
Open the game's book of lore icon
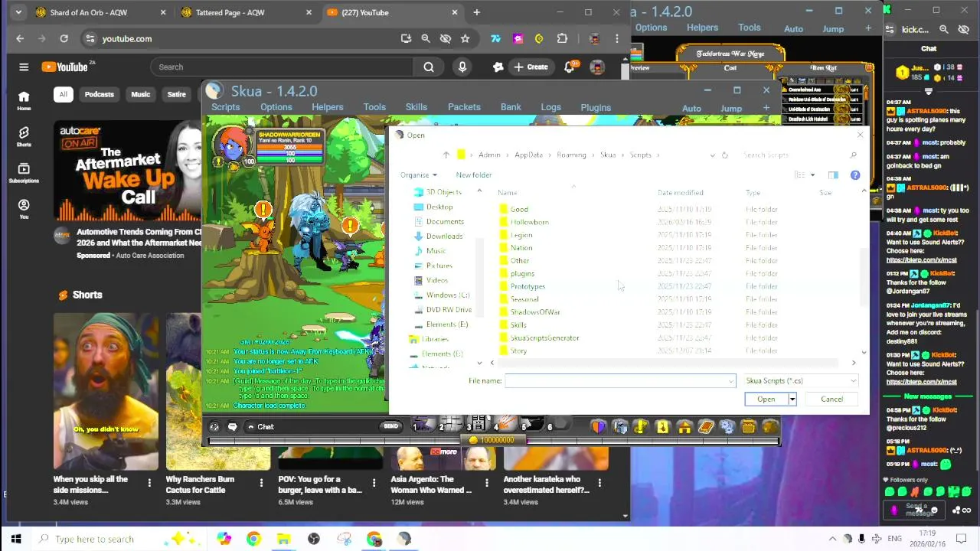point(706,426)
